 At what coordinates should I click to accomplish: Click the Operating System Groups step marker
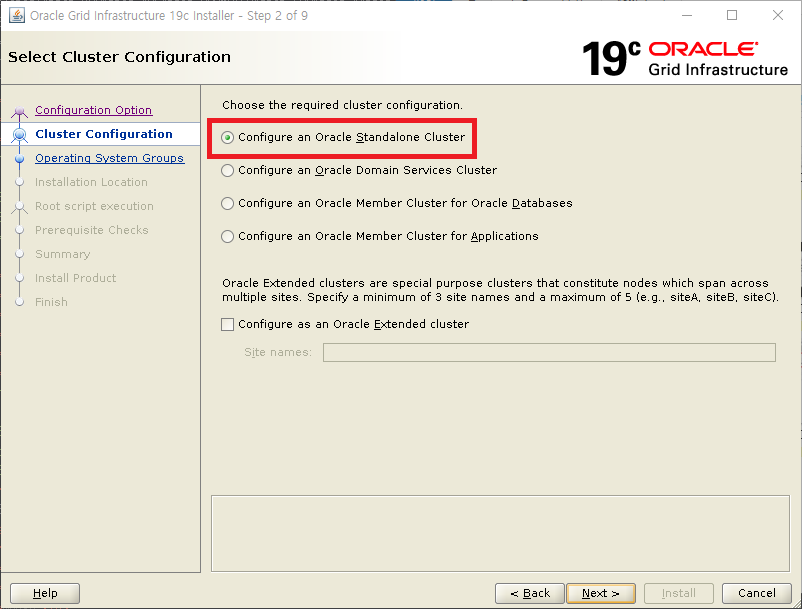click(19, 159)
